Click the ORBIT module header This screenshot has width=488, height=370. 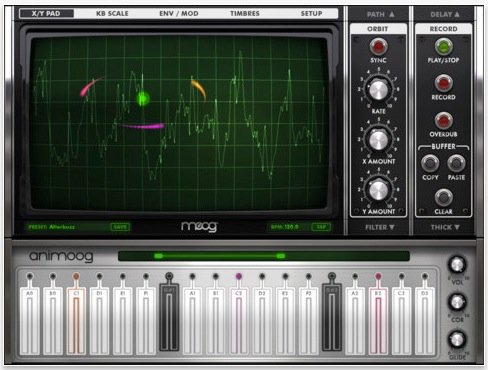pyautogui.click(x=378, y=29)
